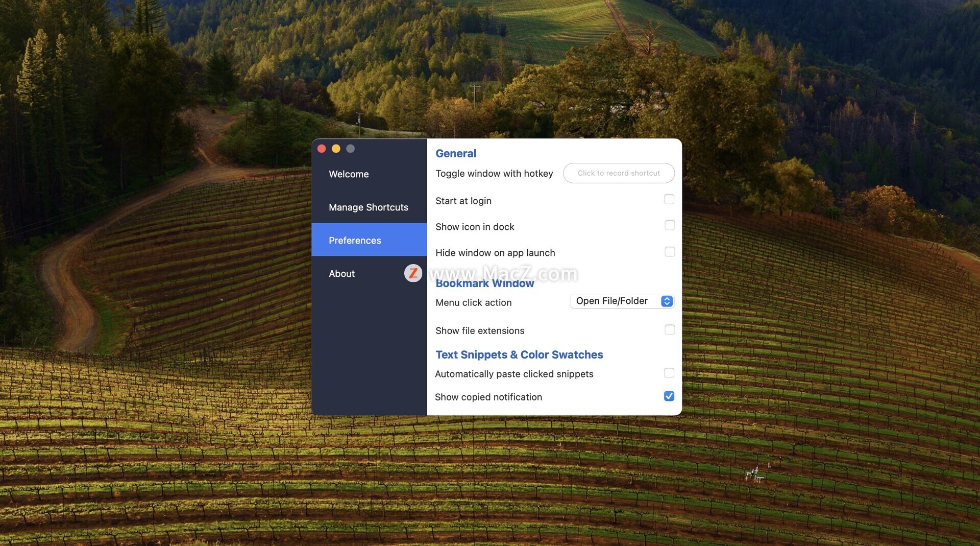Viewport: 980px width, 546px height.
Task: Open the Welcome section in sidebar
Action: tap(369, 174)
